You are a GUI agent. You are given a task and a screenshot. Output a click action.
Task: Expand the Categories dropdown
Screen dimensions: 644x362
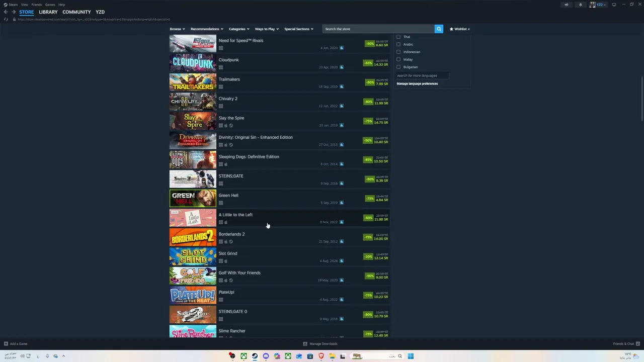pyautogui.click(x=239, y=29)
